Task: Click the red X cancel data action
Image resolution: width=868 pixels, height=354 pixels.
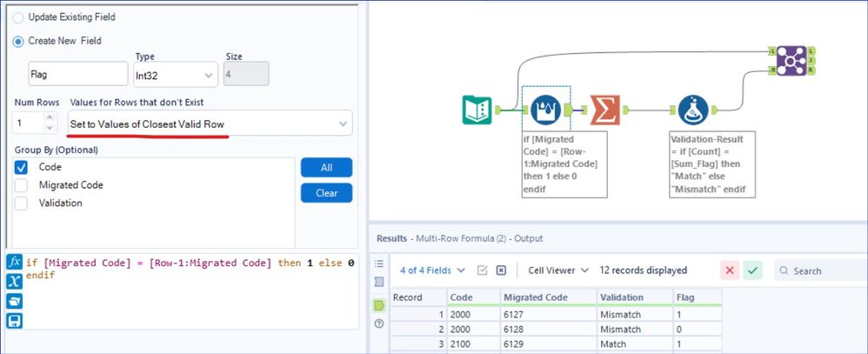Action: [x=730, y=271]
